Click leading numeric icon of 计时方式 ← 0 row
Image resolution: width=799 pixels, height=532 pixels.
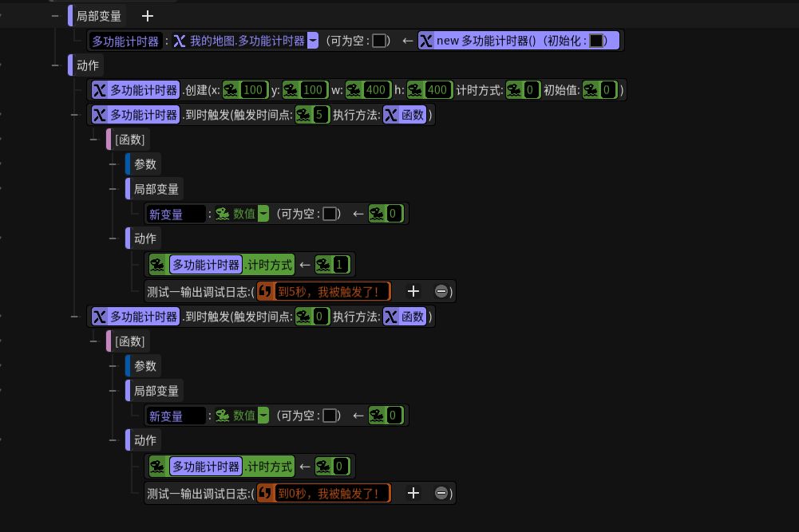(157, 467)
